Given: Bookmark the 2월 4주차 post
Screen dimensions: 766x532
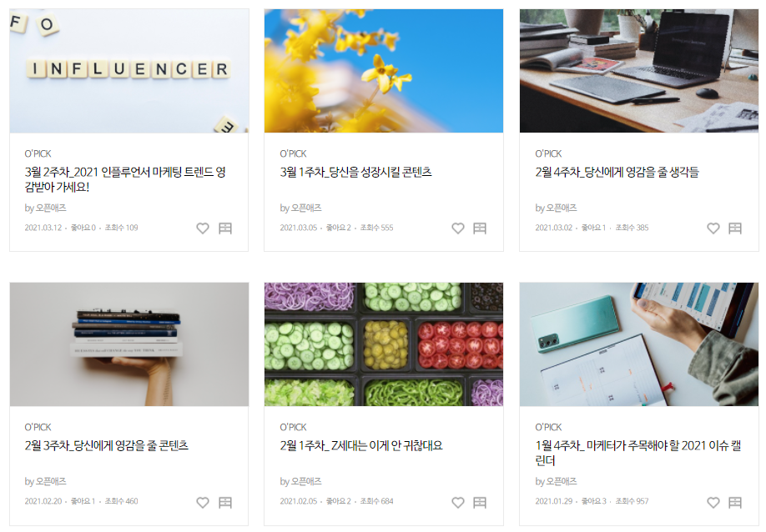Looking at the screenshot, I should 735,228.
